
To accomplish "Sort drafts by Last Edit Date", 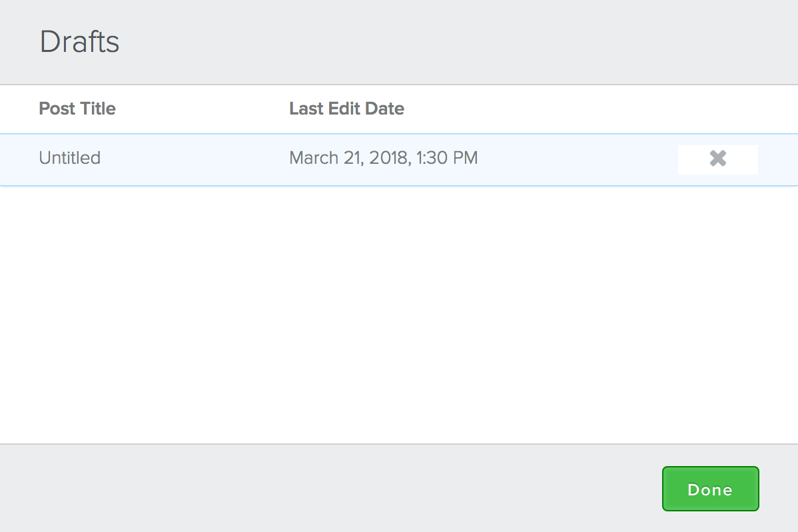I will click(x=346, y=109).
